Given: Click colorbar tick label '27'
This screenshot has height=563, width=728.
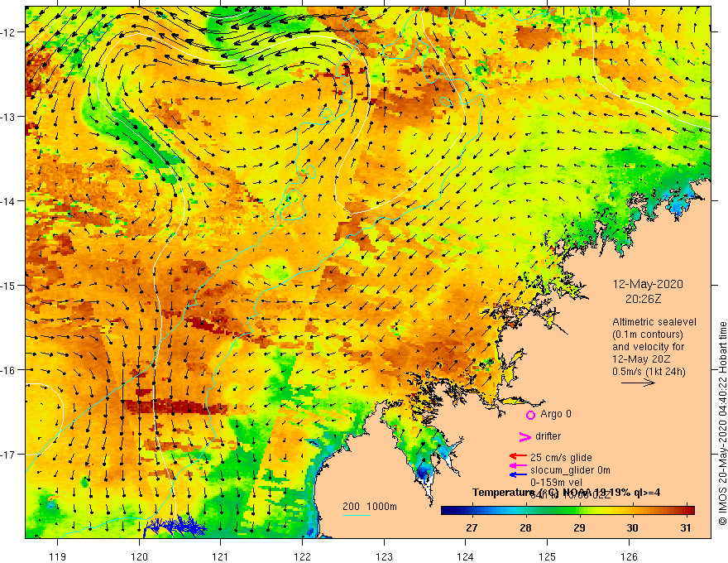Looking at the screenshot, I should pyautogui.click(x=472, y=527).
